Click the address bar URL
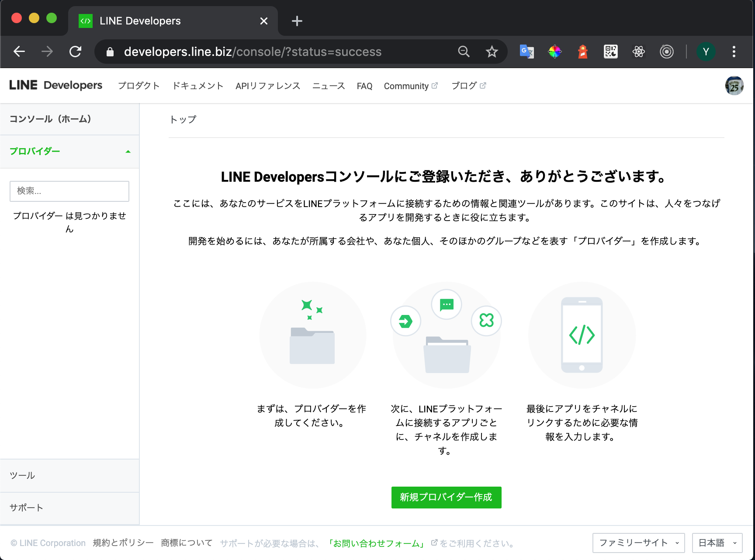Image resolution: width=755 pixels, height=560 pixels. [x=253, y=52]
